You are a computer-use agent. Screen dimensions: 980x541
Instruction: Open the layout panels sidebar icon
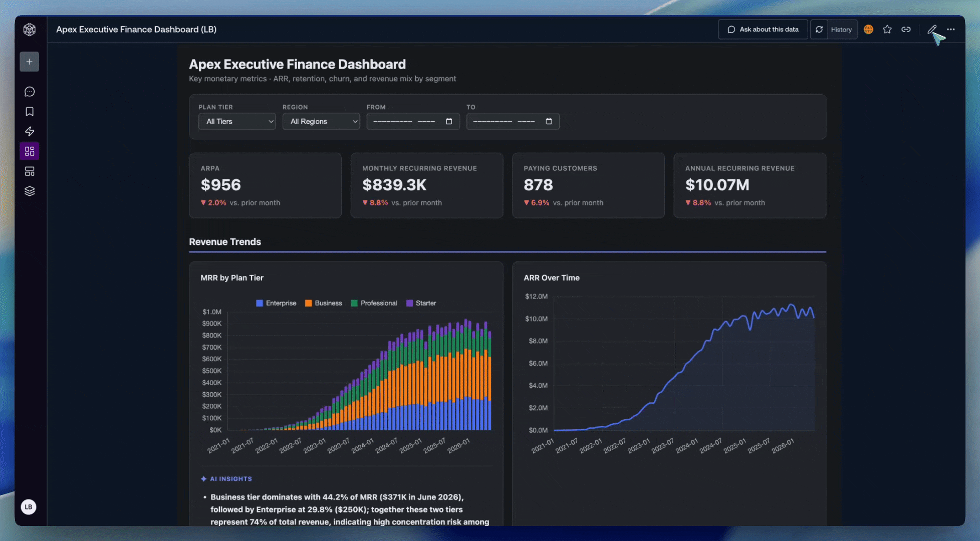click(30, 171)
